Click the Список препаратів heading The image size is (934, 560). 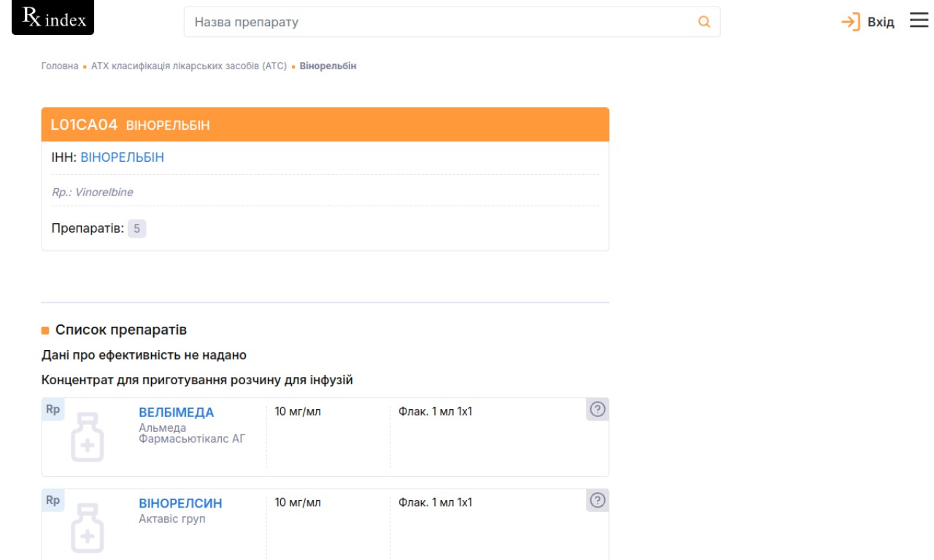point(121,330)
